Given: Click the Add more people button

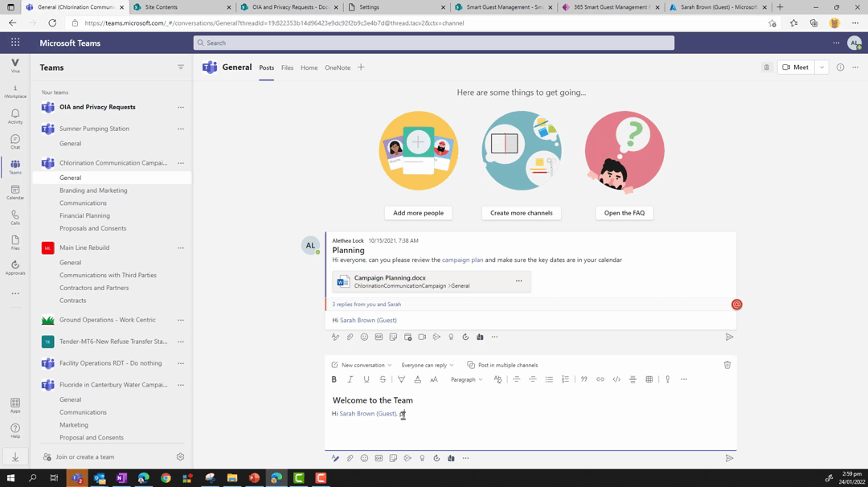Looking at the screenshot, I should pos(418,213).
